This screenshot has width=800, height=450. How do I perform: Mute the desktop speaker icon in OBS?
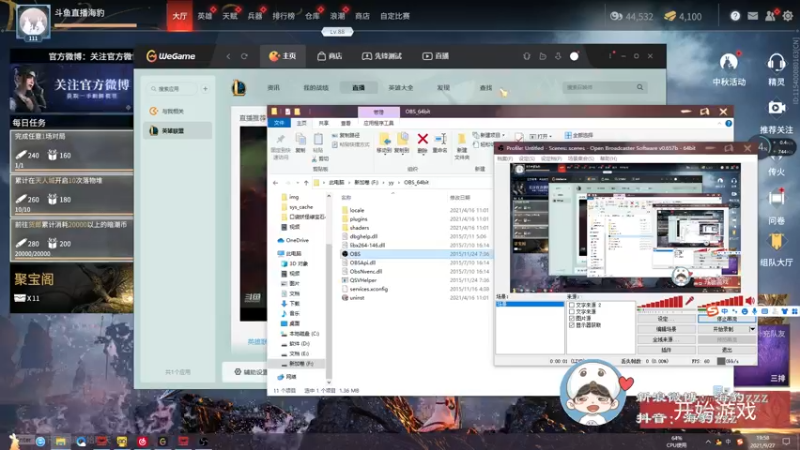750,301
